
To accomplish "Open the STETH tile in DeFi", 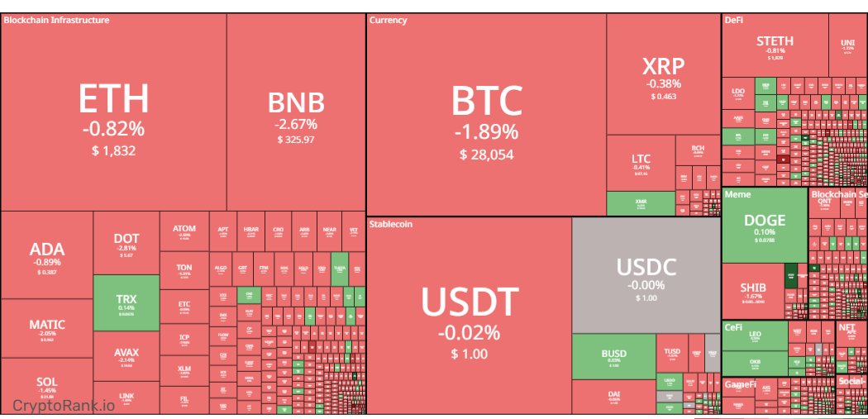I will pos(775,45).
